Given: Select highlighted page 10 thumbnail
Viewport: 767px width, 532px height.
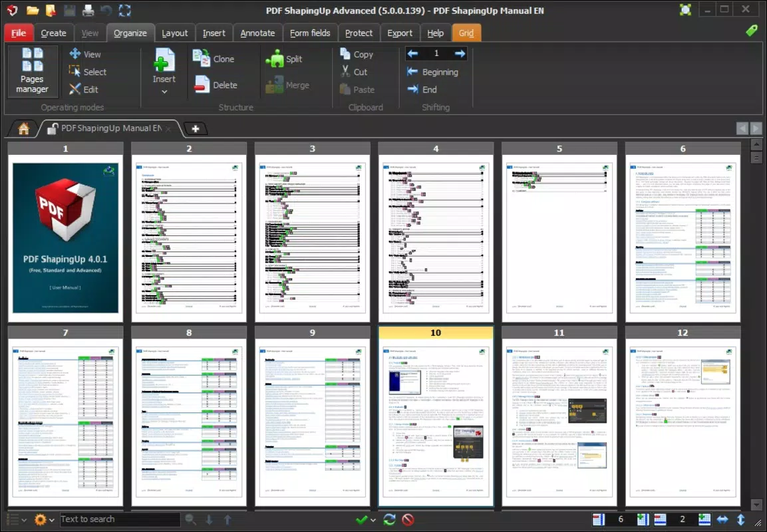Looking at the screenshot, I should (436, 416).
